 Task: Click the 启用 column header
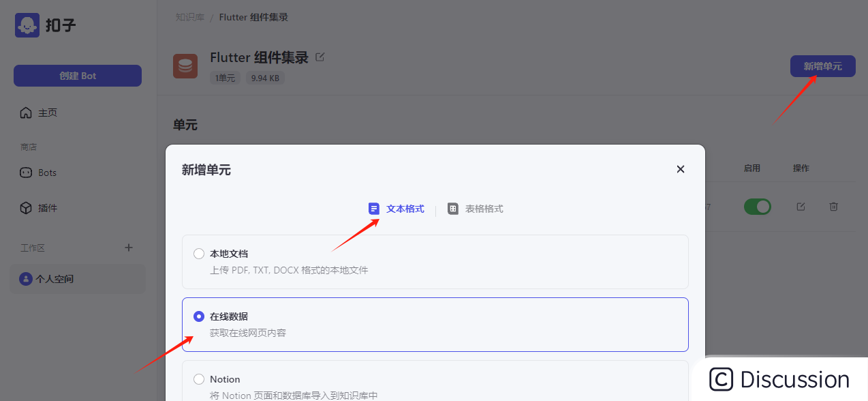(x=751, y=168)
